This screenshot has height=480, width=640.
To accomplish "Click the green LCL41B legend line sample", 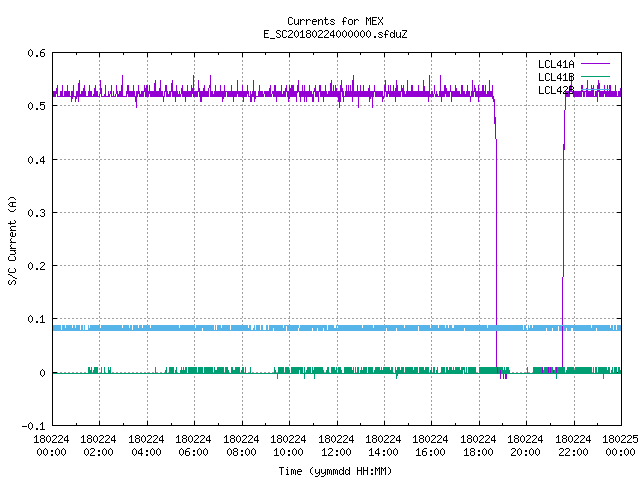I will (x=596, y=76).
